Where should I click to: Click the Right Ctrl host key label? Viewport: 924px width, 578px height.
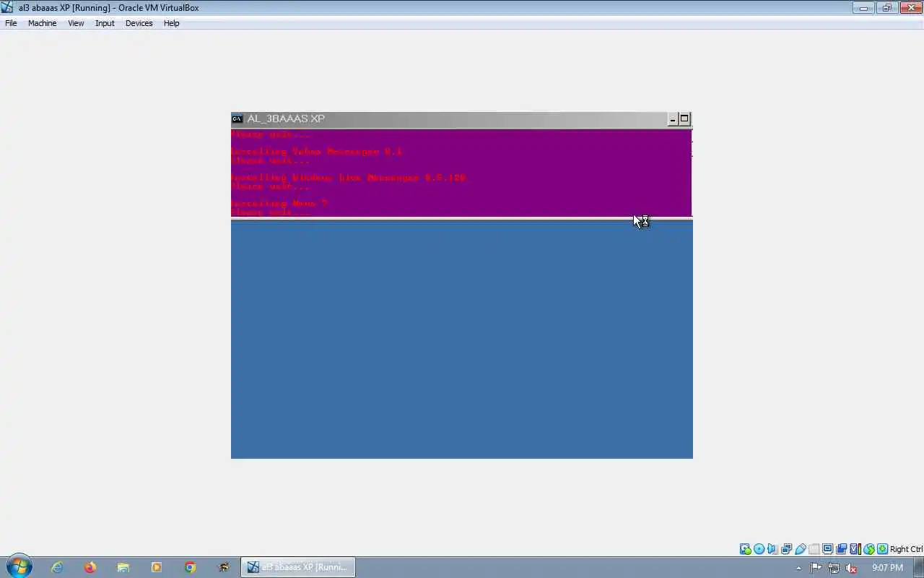coord(907,549)
